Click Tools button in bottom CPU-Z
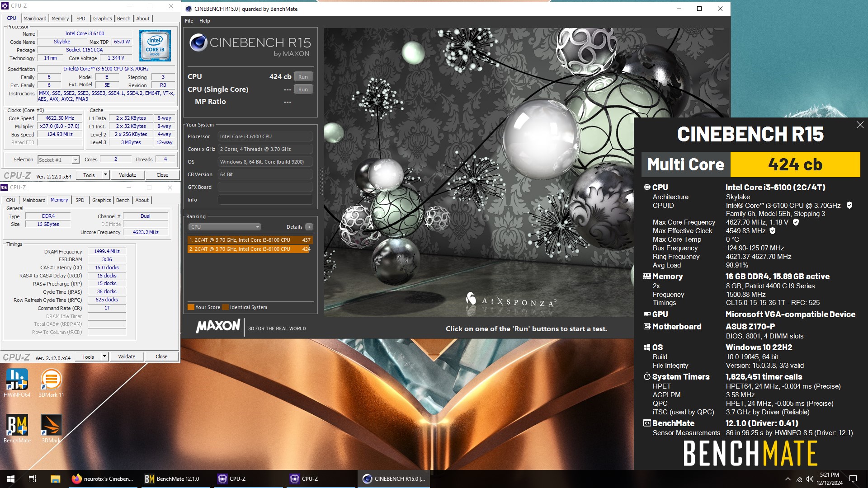Screen dimensions: 868x488 (88, 357)
